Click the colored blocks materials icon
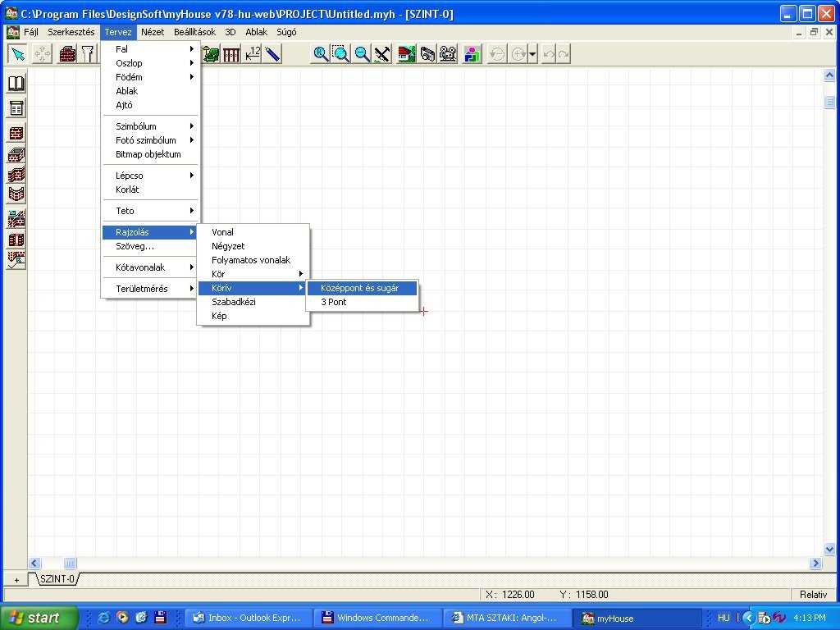Screen dimensions: 840x630 [472, 54]
